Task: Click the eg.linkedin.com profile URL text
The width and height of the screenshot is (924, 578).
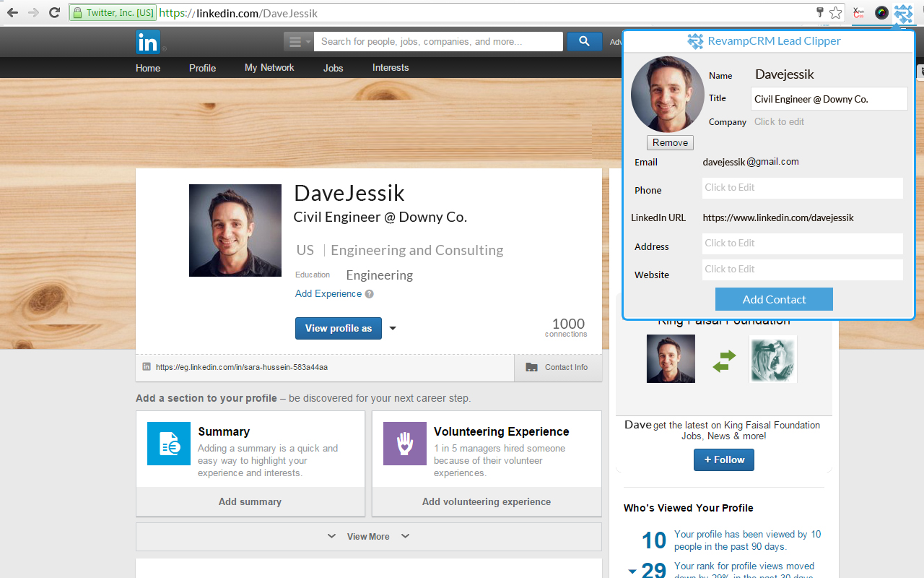Action: click(x=242, y=367)
